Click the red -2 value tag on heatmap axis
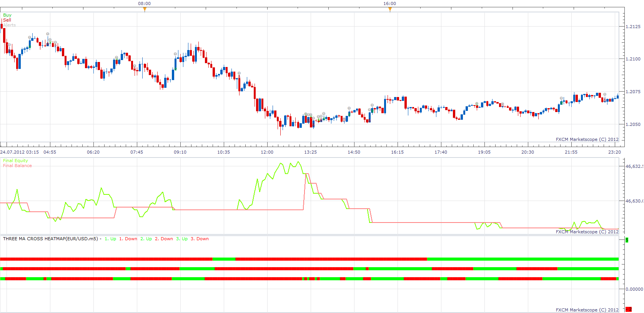This screenshot has width=644, height=313. pyautogui.click(x=629, y=309)
